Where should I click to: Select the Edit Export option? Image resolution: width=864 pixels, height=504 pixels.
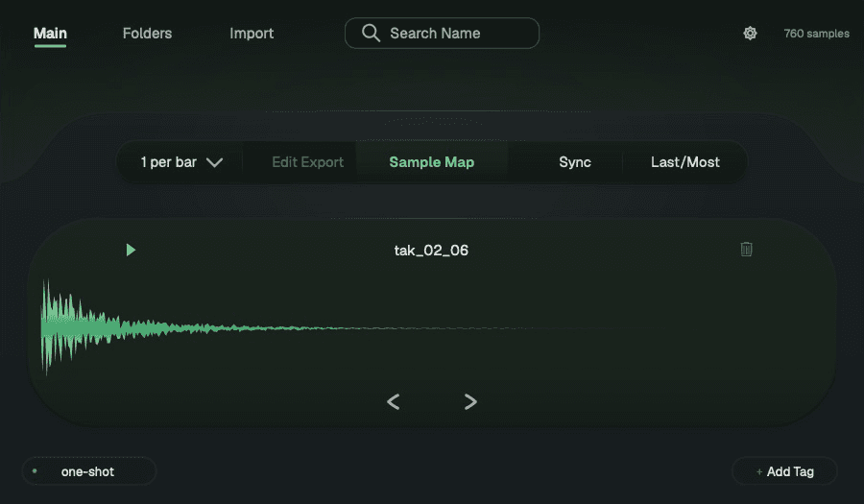coord(307,162)
